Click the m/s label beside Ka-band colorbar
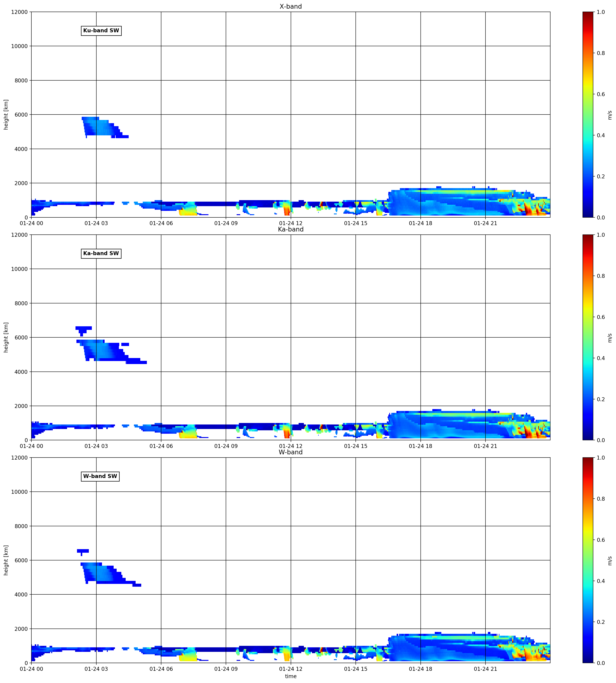The height and width of the screenshot is (683, 616). click(x=610, y=338)
